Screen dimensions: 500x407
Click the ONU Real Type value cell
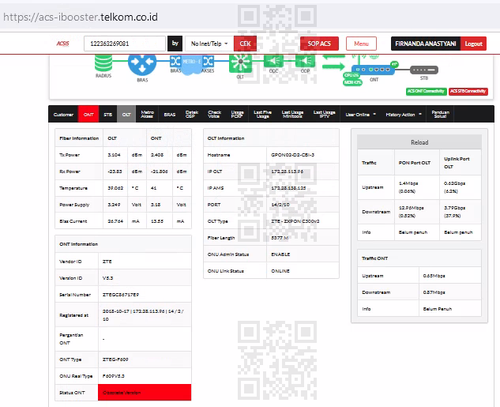pos(145,376)
